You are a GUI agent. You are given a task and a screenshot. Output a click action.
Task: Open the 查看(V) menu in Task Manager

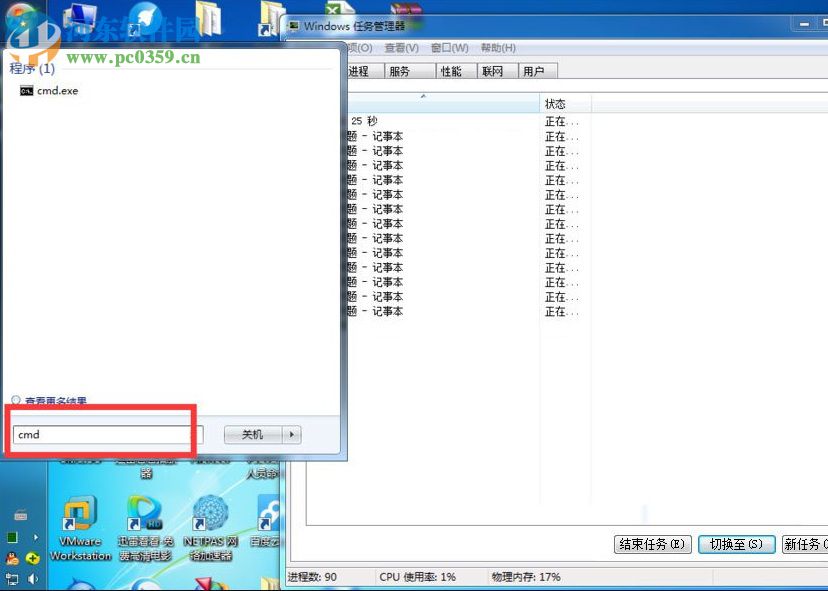[x=401, y=47]
